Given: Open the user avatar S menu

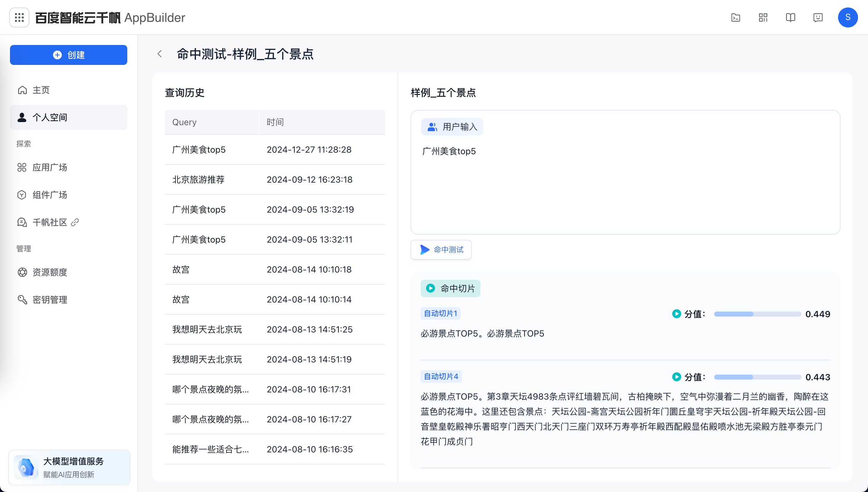Looking at the screenshot, I should click(x=848, y=17).
